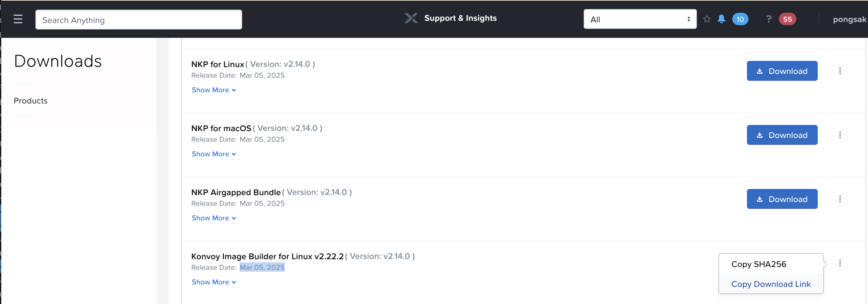Choose Copy Download Link from menu
Screen dimensions: 868x304
coord(771,284)
